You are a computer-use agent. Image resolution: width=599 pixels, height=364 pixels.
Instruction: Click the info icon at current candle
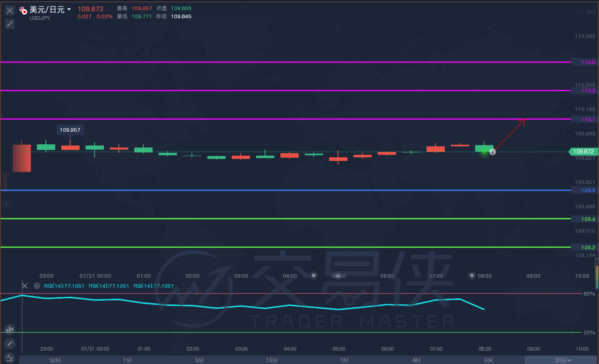493,152
